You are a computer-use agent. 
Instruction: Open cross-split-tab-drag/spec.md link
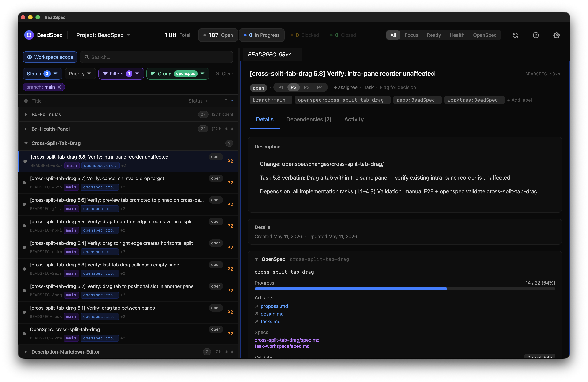[x=287, y=340]
